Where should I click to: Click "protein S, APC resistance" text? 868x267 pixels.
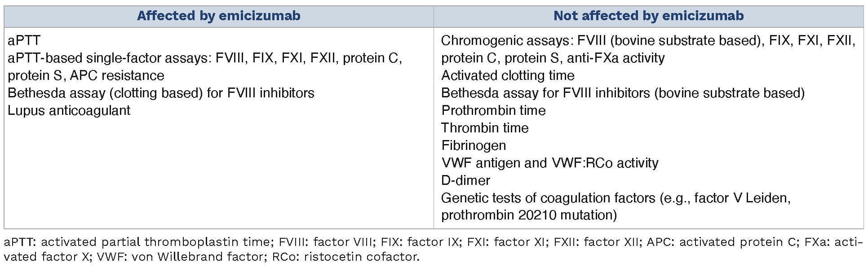tap(86, 75)
